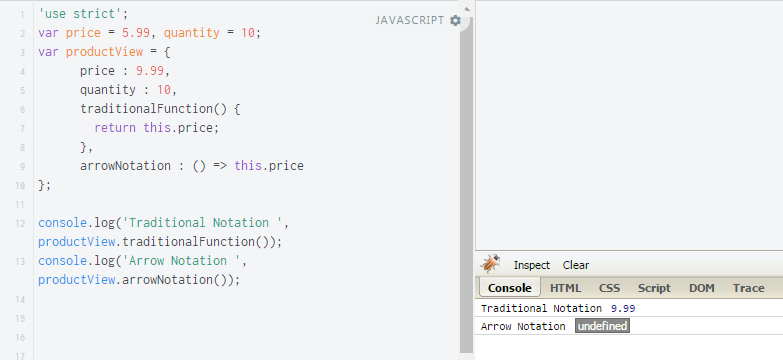Open the HTML tab
This screenshot has width=783, height=360.
(565, 288)
